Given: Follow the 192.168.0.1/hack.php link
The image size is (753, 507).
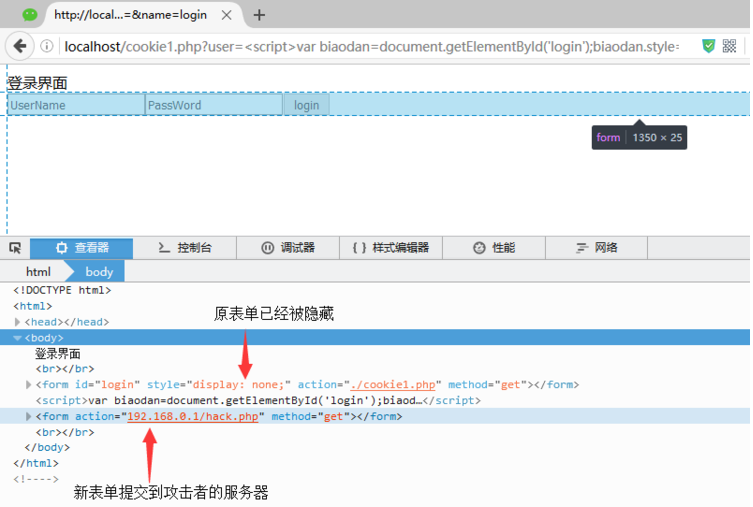Looking at the screenshot, I should pos(193,417).
